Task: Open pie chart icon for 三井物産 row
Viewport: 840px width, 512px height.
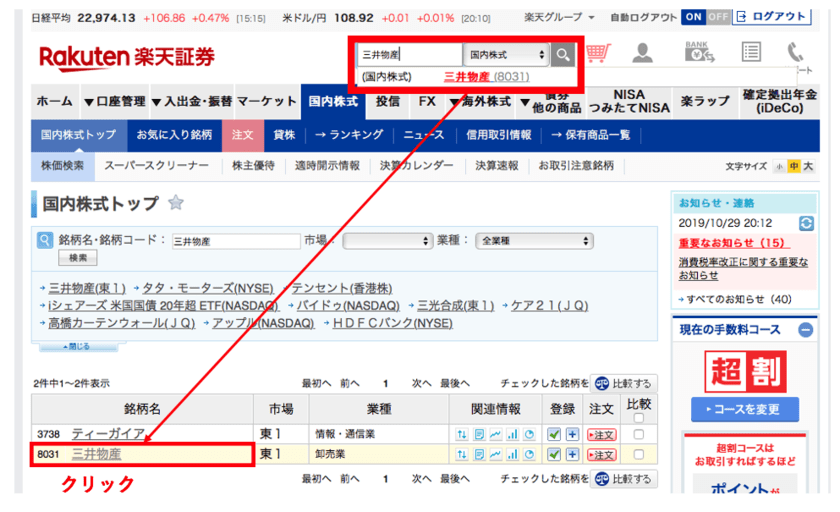Action: tap(529, 454)
